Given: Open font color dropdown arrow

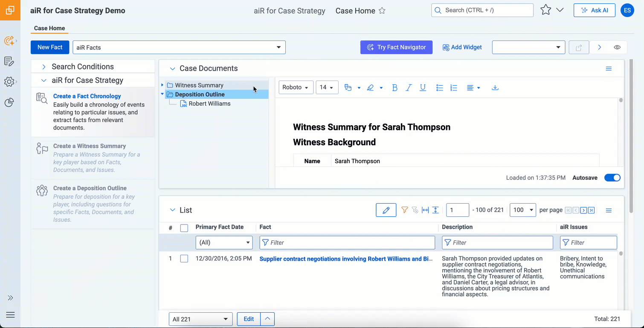Looking at the screenshot, I should tap(359, 88).
